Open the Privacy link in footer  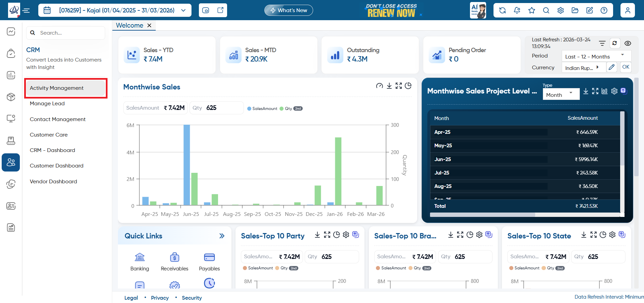point(160,298)
